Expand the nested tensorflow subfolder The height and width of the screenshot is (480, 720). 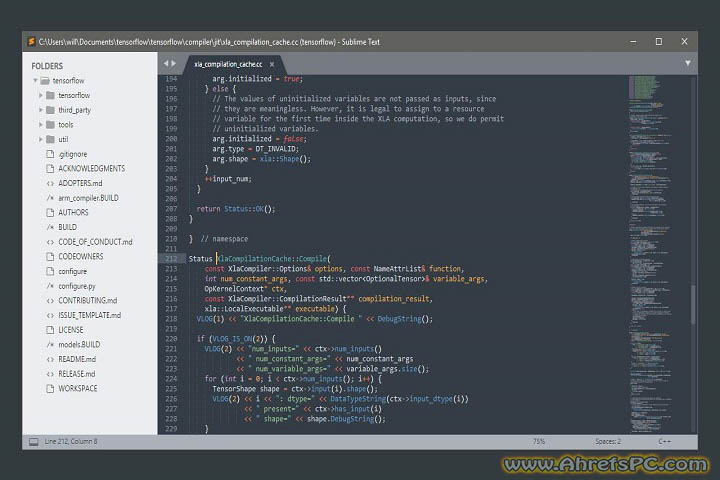(x=41, y=95)
